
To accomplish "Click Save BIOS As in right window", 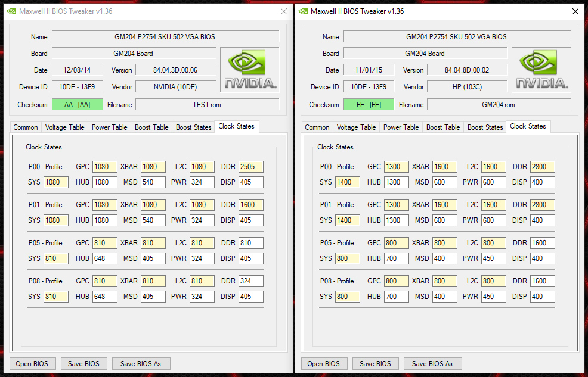I will pos(432,363).
